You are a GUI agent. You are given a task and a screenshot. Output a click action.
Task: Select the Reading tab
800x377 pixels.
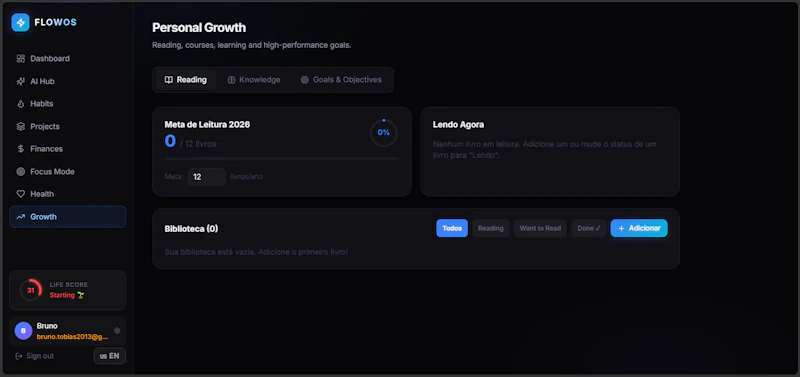point(186,80)
